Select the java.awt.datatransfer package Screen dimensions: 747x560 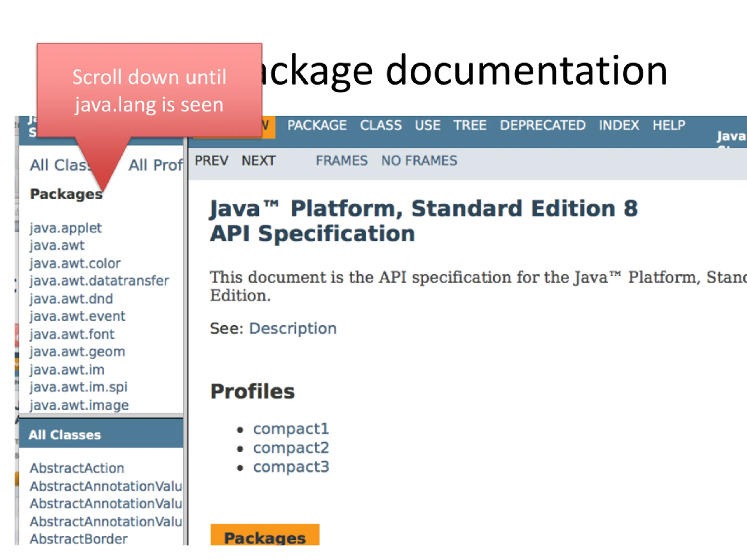click(x=99, y=281)
